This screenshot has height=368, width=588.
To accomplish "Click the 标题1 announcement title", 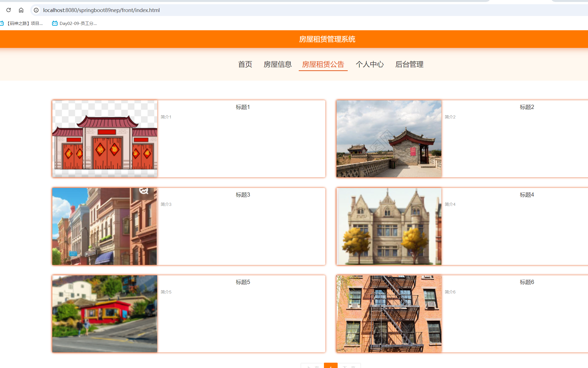I will [243, 107].
